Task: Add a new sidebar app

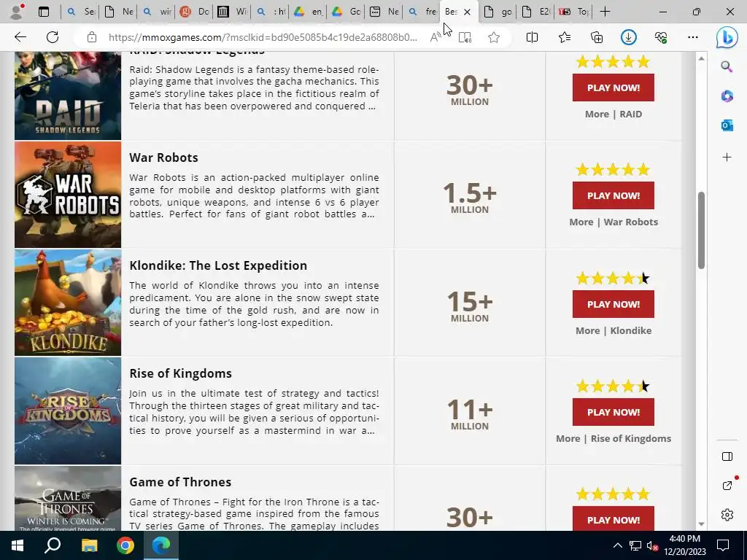Action: pos(727,157)
